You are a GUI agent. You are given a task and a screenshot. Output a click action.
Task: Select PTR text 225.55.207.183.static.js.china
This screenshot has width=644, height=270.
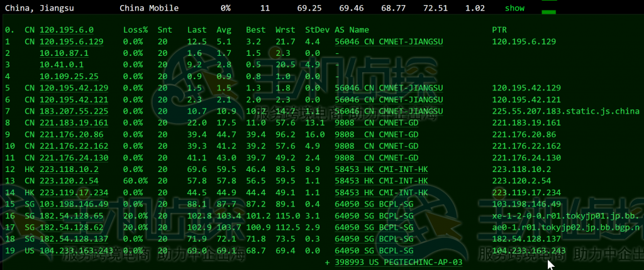click(x=566, y=111)
